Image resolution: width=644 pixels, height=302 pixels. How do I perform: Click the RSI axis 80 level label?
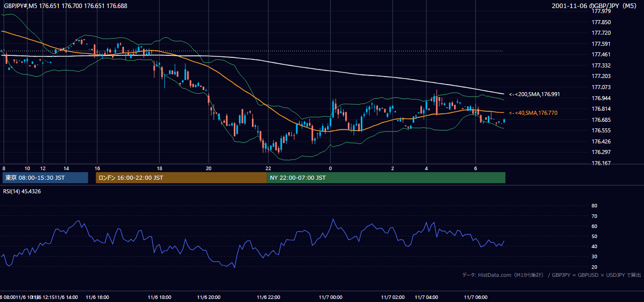(594, 206)
